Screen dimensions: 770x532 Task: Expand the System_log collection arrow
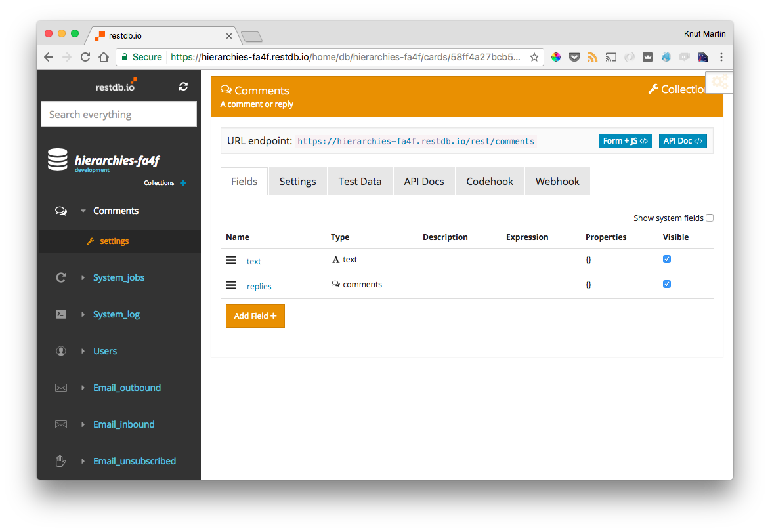click(83, 314)
